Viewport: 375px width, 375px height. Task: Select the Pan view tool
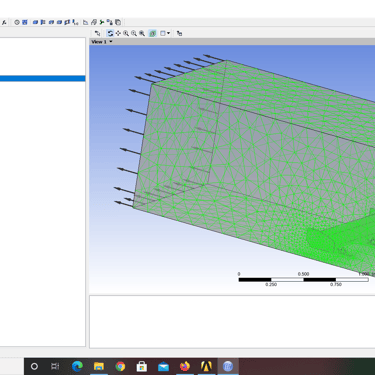[118, 33]
